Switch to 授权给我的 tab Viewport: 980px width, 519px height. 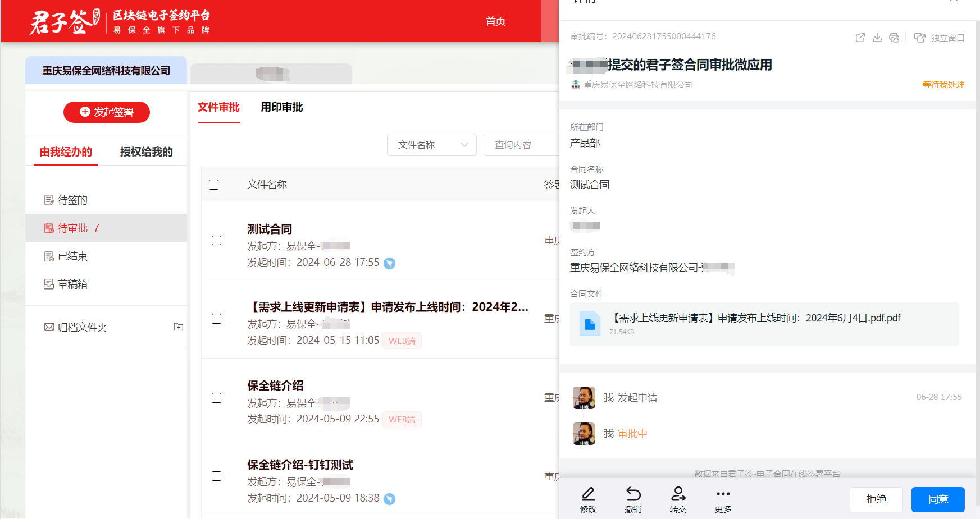coord(146,152)
